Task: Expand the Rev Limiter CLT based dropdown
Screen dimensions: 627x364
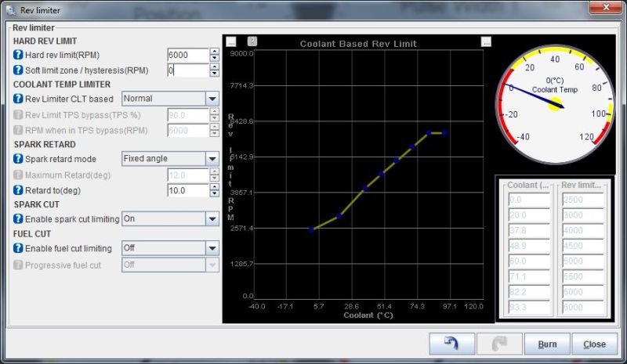Action: click(211, 99)
